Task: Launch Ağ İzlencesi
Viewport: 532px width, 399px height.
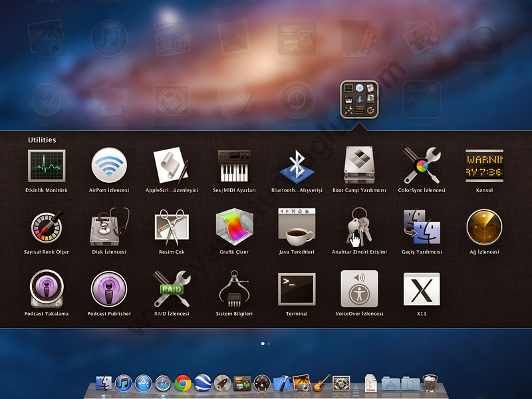Action: [x=484, y=227]
